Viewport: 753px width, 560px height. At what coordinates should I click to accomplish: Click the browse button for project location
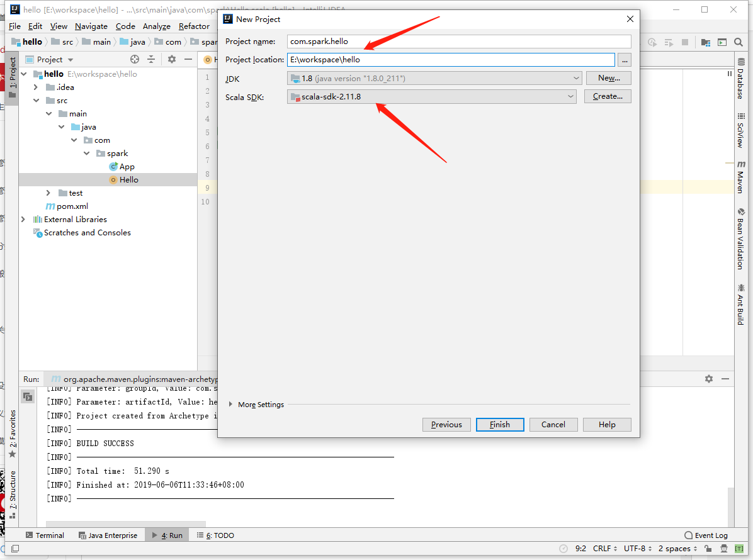coord(625,60)
